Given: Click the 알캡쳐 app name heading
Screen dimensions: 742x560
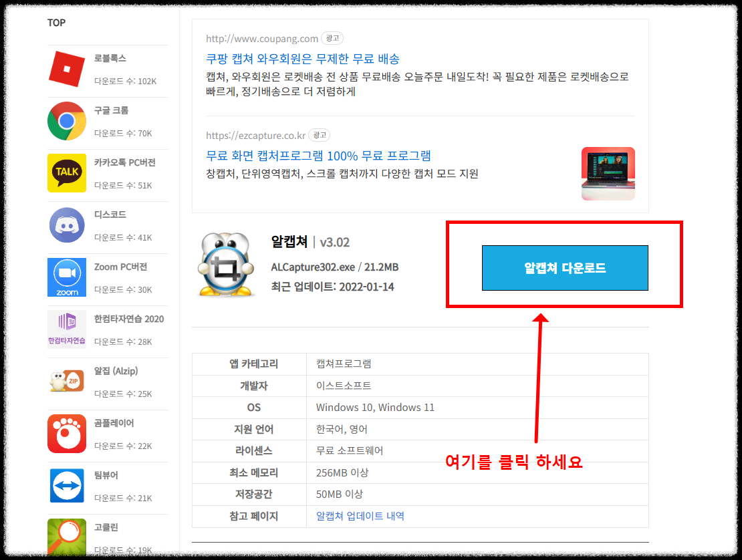Looking at the screenshot, I should pos(289,242).
